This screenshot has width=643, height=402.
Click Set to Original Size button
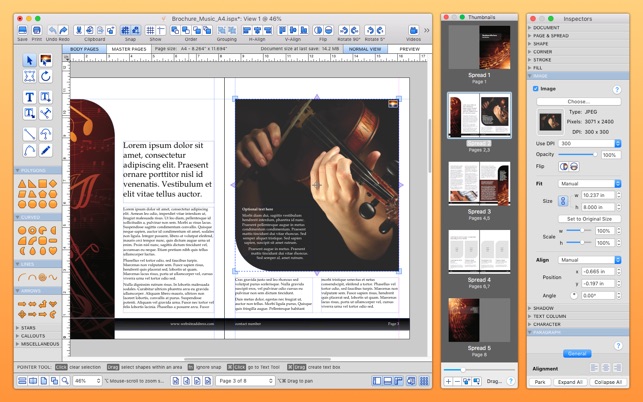(x=589, y=219)
